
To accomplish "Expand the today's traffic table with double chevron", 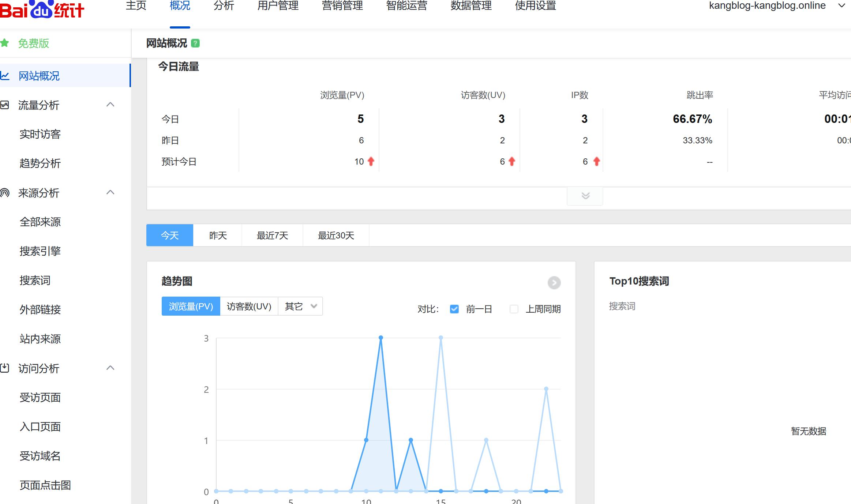I will [585, 196].
